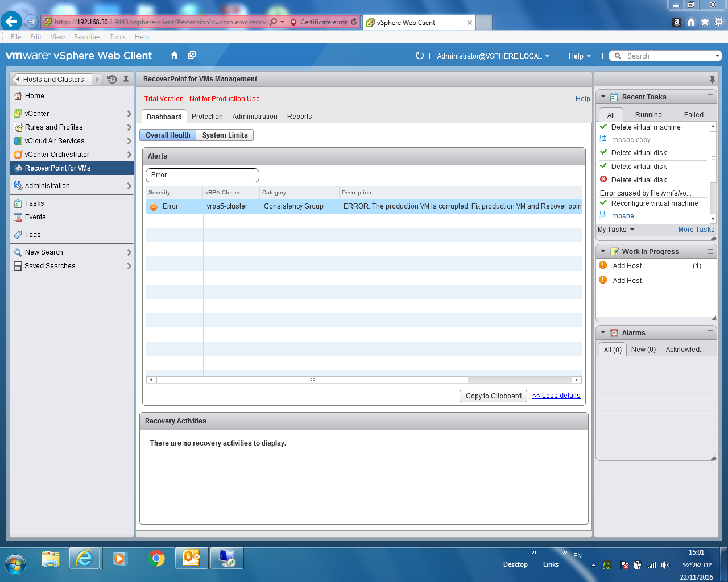This screenshot has height=582, width=728.
Task: Pin the navigator panel with pin icon
Action: coord(126,80)
